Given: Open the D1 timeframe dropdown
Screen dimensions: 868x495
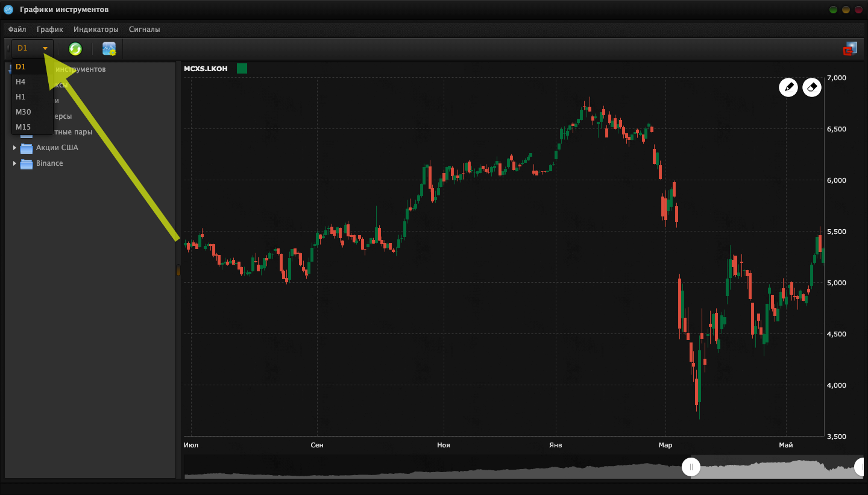Looking at the screenshot, I should pos(33,48).
